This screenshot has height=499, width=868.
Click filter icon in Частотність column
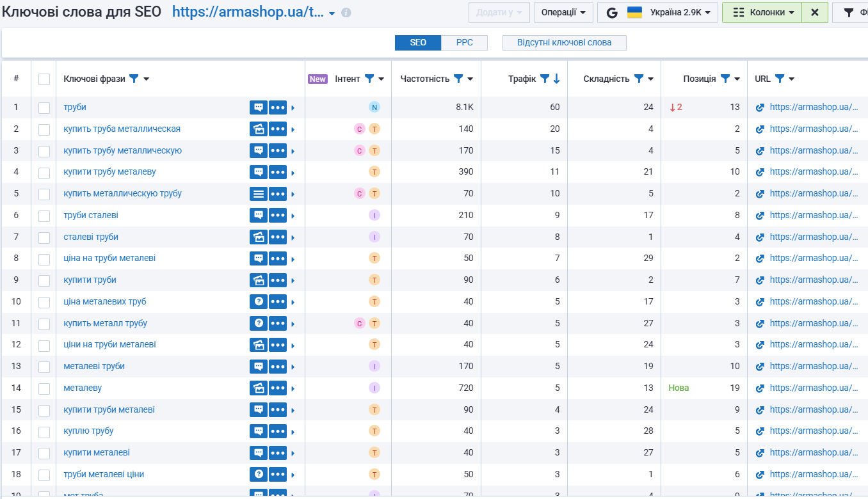pyautogui.click(x=458, y=79)
